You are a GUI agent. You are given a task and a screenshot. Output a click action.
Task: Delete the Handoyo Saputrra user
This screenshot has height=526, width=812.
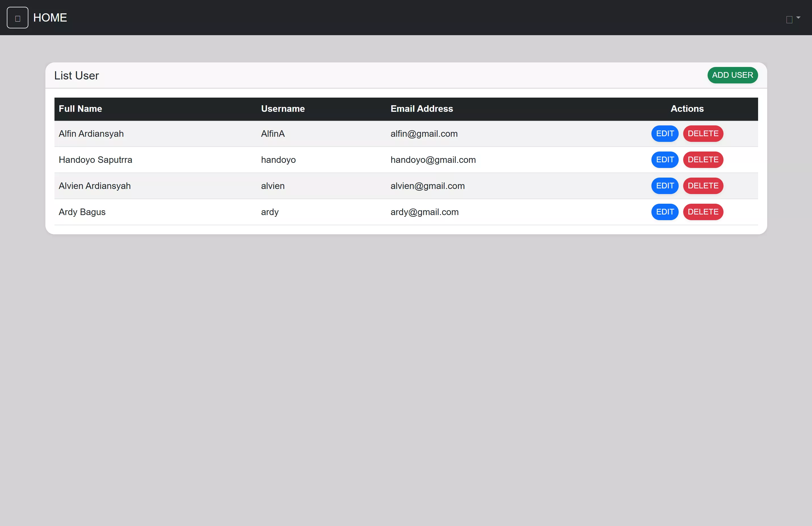pos(703,160)
